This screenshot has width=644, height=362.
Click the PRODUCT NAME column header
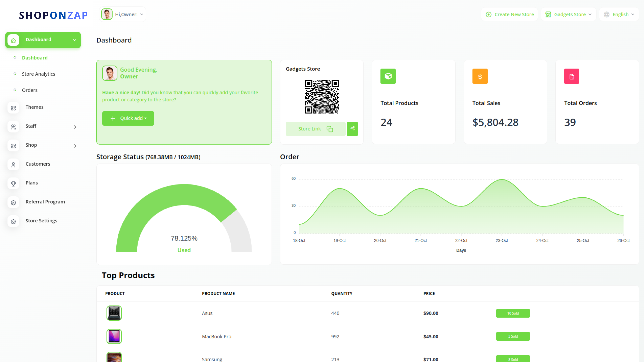click(x=218, y=294)
